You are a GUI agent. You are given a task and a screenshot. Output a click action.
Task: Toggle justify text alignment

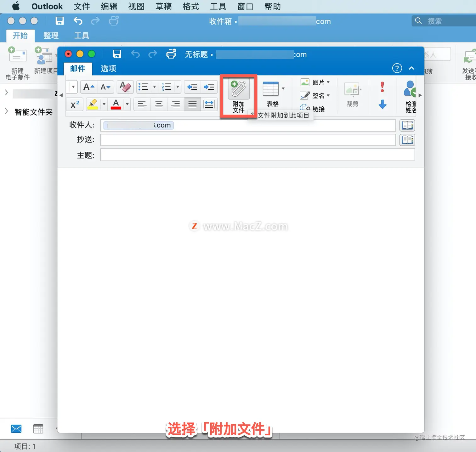(x=192, y=105)
